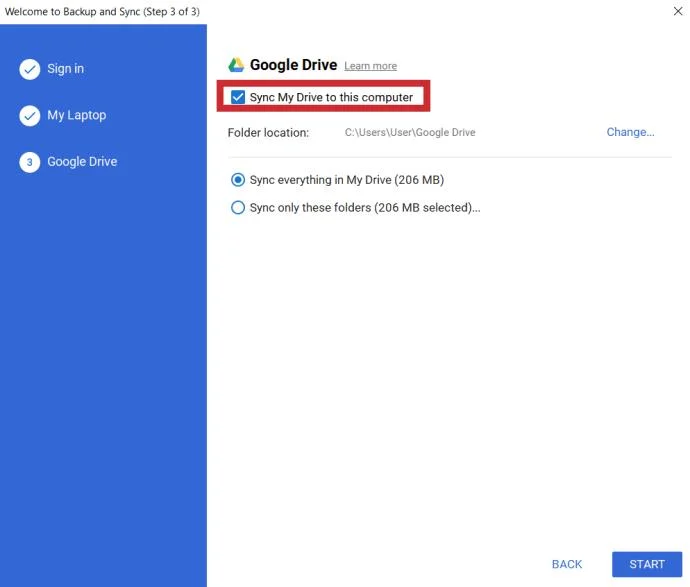Select the Sign in step label
Viewport: 690px width, 587px height.
(66, 69)
